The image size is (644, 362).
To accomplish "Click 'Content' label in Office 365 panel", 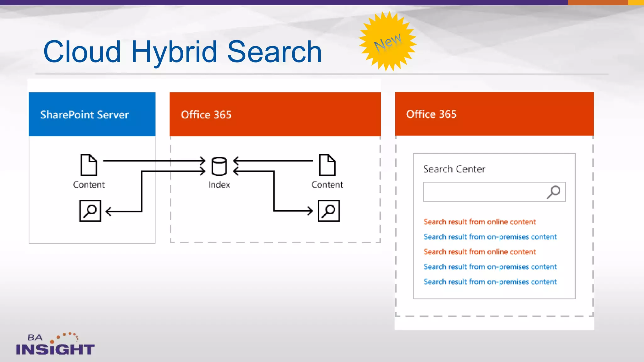I will coord(327,185).
